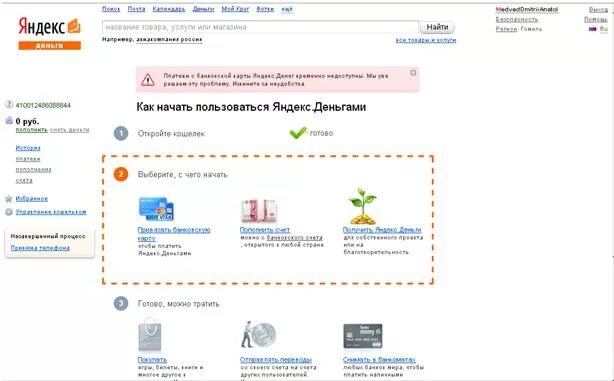Click the man pushing coin icon

[258, 334]
